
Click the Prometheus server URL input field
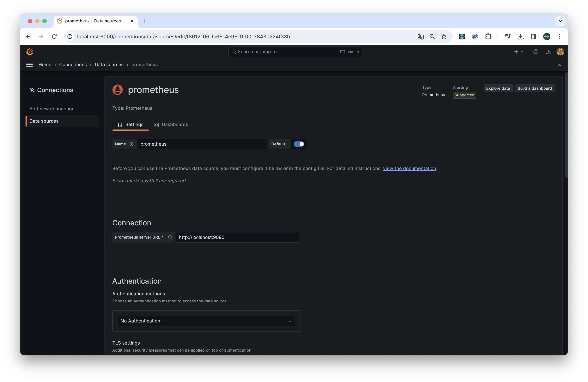click(x=237, y=237)
